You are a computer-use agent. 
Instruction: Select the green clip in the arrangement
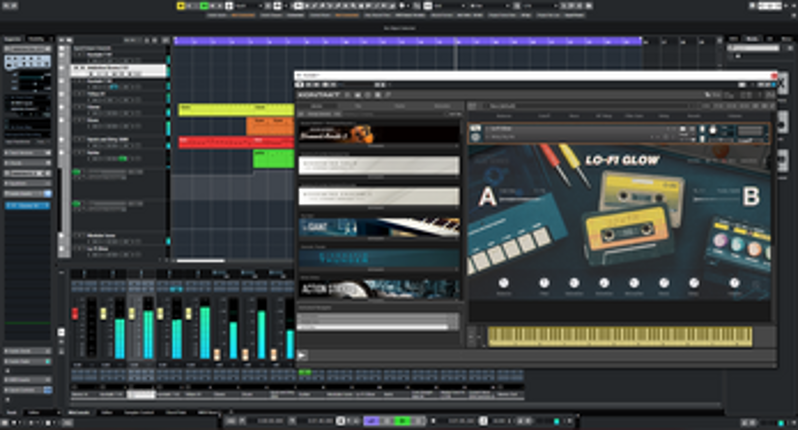[273, 159]
